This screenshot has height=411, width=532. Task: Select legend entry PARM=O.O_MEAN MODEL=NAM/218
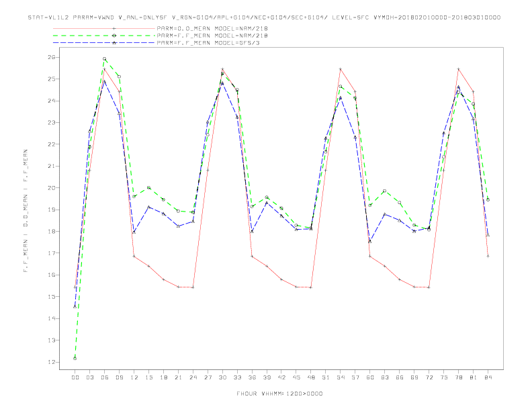click(212, 28)
